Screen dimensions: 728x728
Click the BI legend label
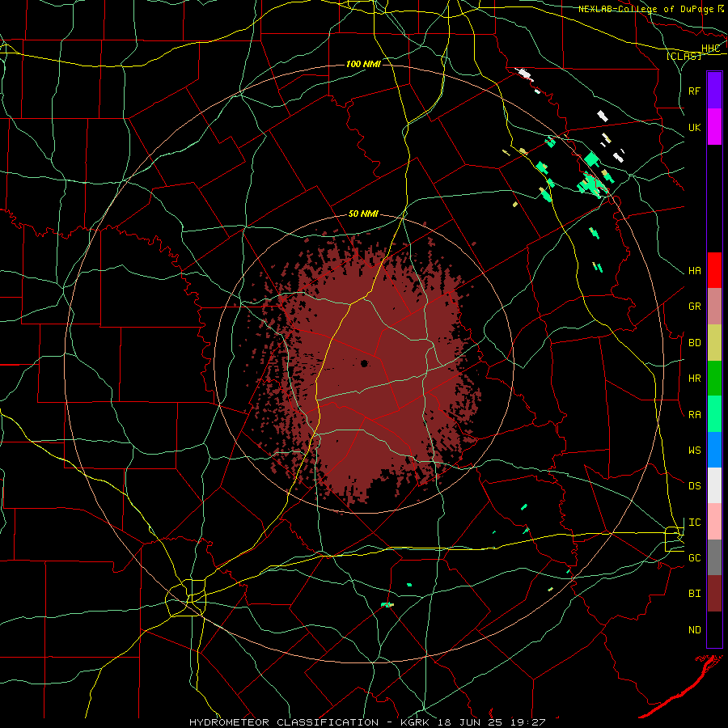(694, 594)
